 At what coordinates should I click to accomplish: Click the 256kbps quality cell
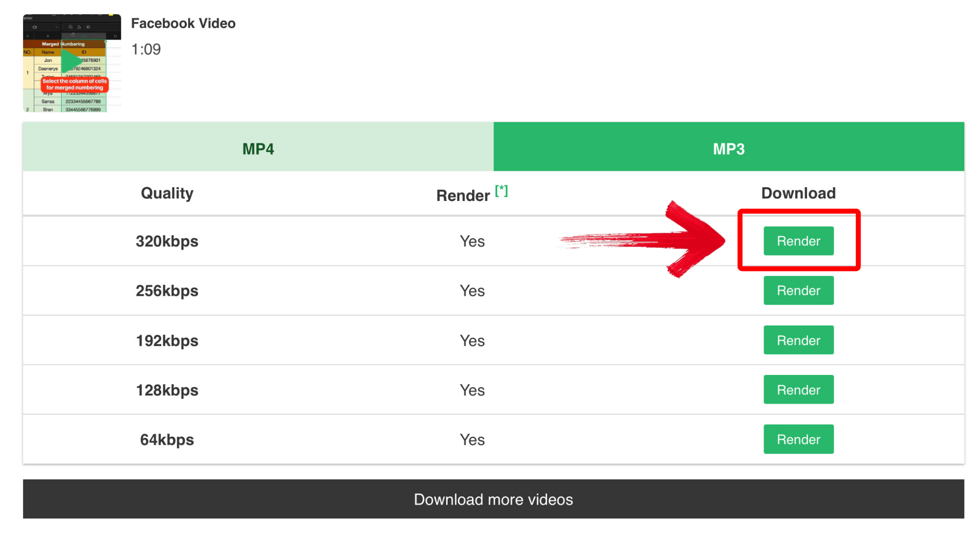click(167, 291)
